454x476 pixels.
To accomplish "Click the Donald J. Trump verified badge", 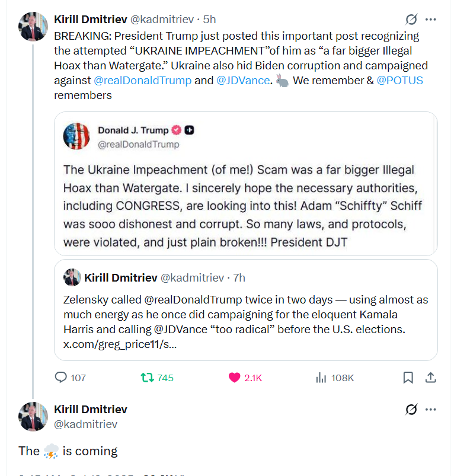I will click(176, 130).
